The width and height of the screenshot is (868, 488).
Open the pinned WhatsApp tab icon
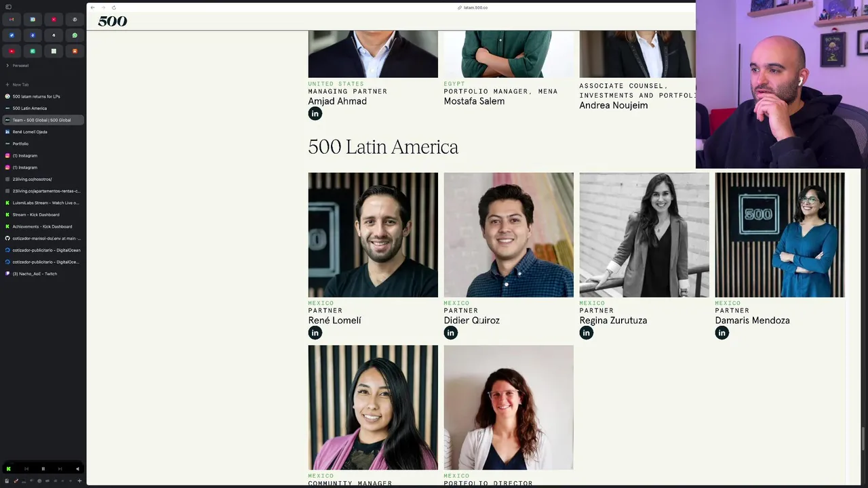click(x=75, y=35)
